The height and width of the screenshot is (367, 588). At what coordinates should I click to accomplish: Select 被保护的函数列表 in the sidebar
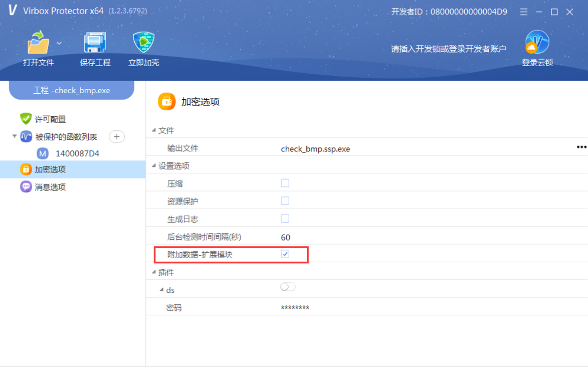click(x=66, y=137)
